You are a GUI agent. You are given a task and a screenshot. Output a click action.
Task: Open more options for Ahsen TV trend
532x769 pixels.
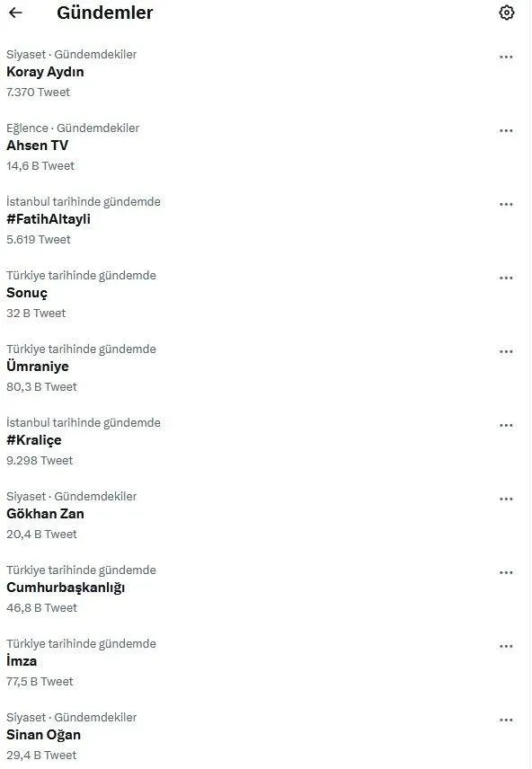point(506,130)
